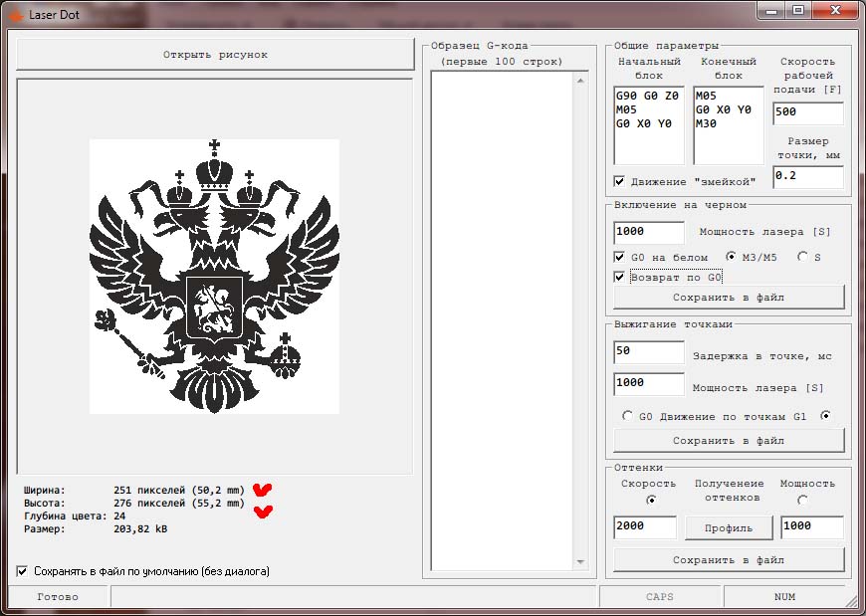Close the Laser Dot window
The width and height of the screenshot is (866, 616).
[x=835, y=10]
